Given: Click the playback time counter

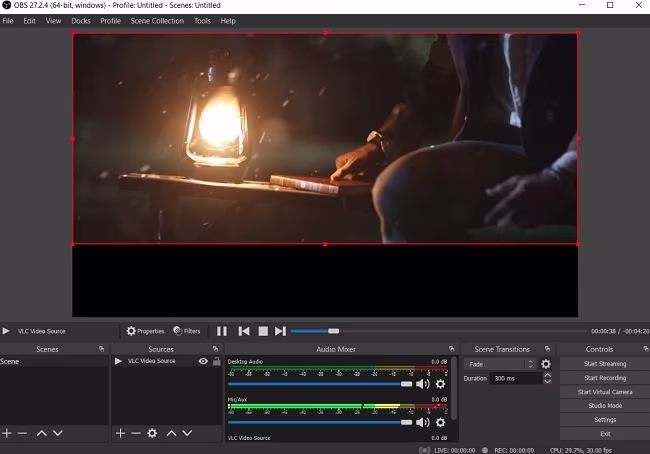Looking at the screenshot, I should pyautogui.click(x=620, y=331).
